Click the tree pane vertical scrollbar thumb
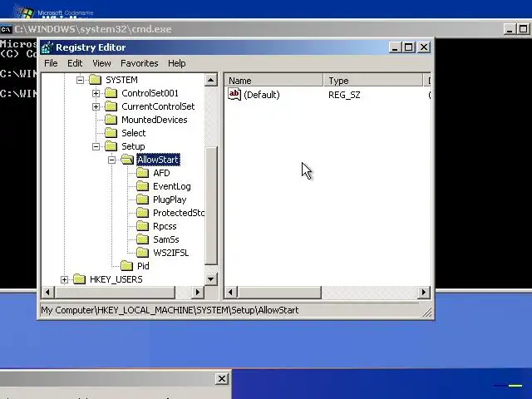 [210, 205]
